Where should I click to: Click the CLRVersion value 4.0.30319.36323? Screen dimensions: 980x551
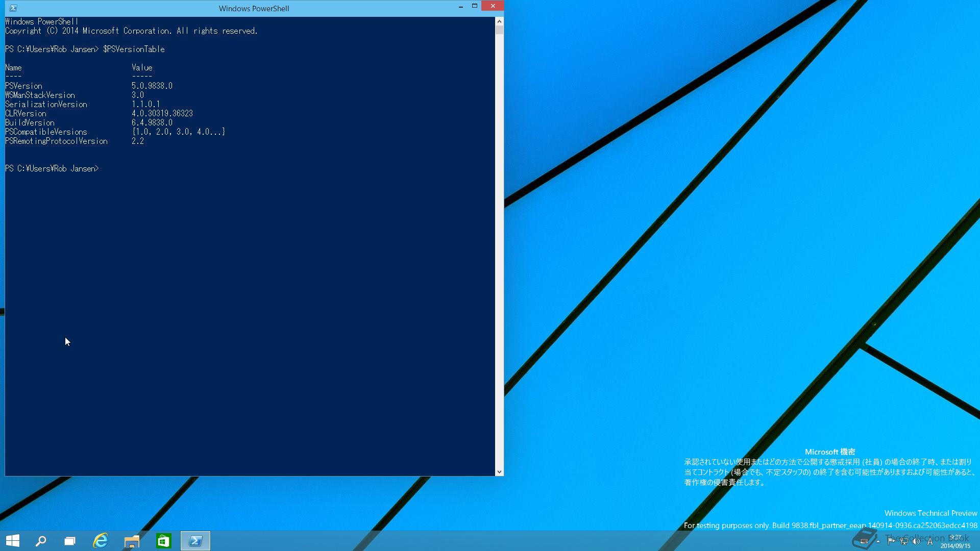coord(162,113)
